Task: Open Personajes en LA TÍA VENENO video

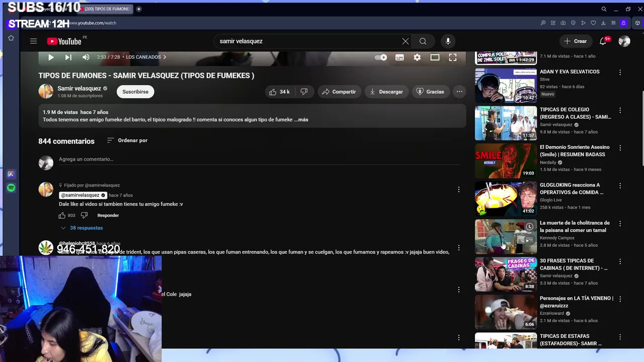Action: pos(506,312)
